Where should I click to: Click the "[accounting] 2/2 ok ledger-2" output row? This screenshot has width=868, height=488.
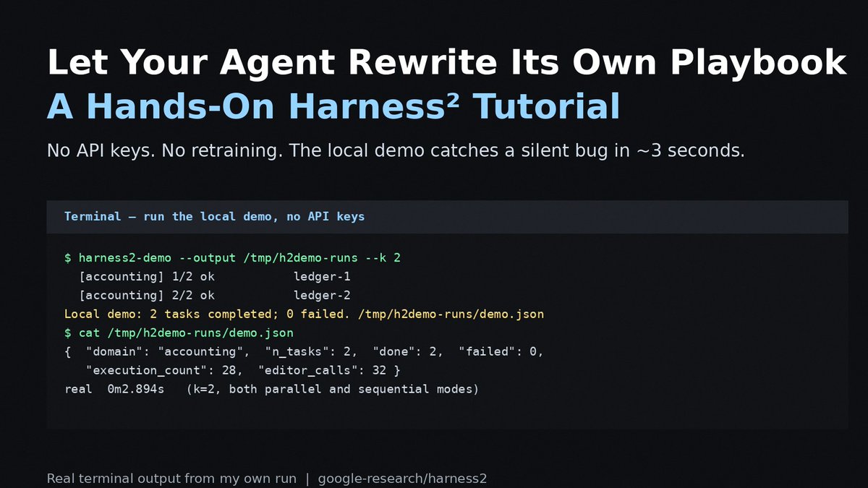click(x=215, y=296)
